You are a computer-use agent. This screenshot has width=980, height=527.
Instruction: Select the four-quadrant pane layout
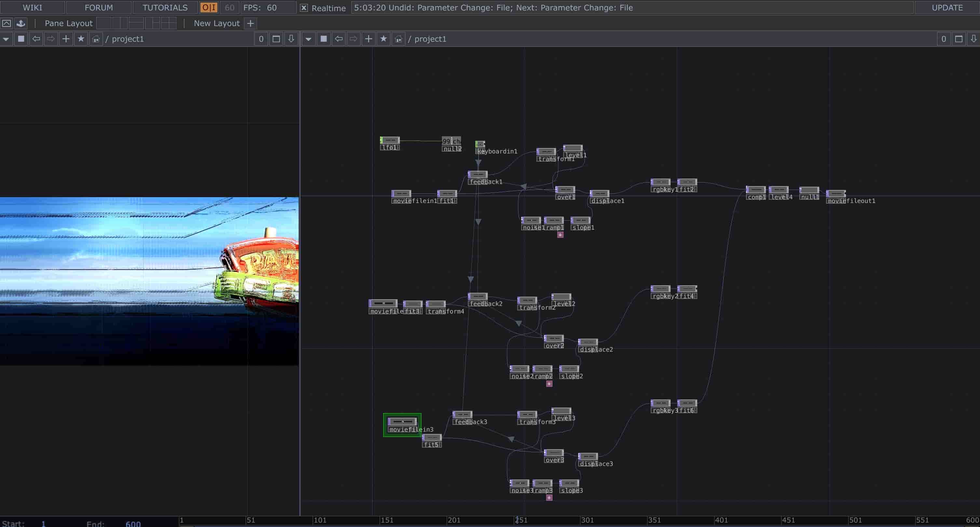pos(169,23)
